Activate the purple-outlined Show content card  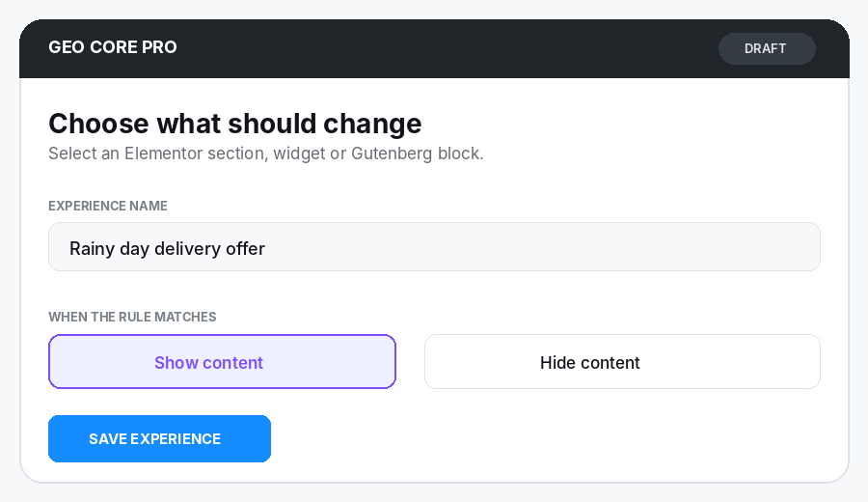click(222, 361)
